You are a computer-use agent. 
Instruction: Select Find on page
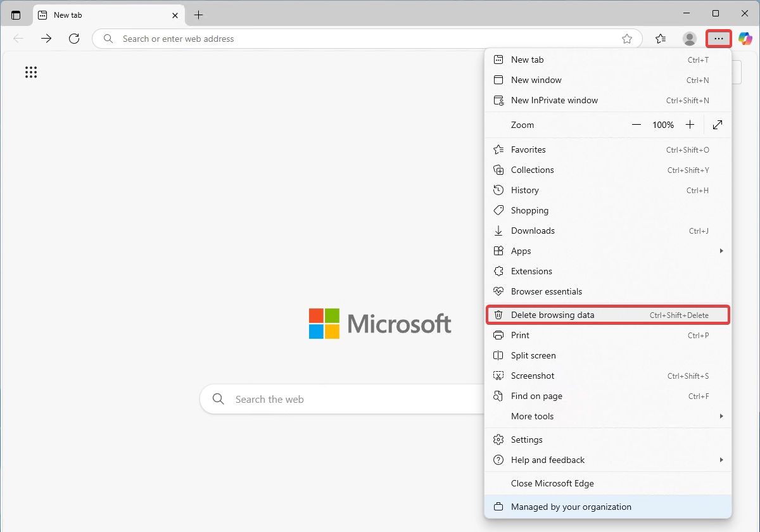pyautogui.click(x=608, y=396)
